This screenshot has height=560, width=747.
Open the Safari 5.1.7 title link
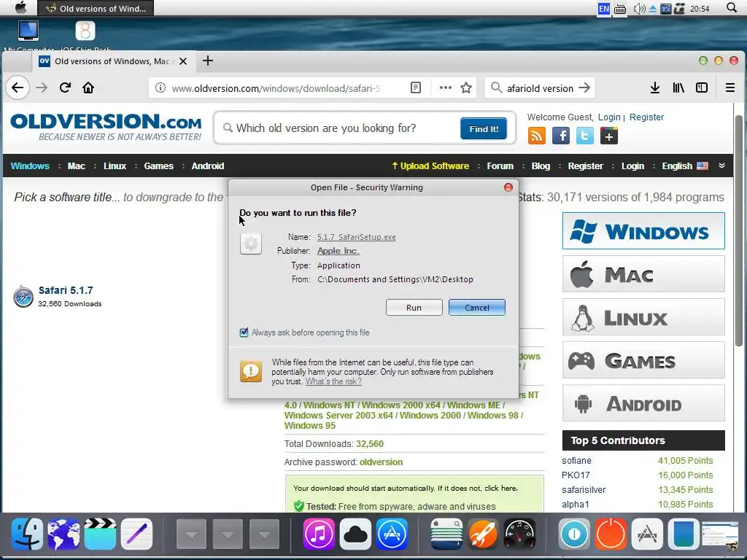coord(66,290)
